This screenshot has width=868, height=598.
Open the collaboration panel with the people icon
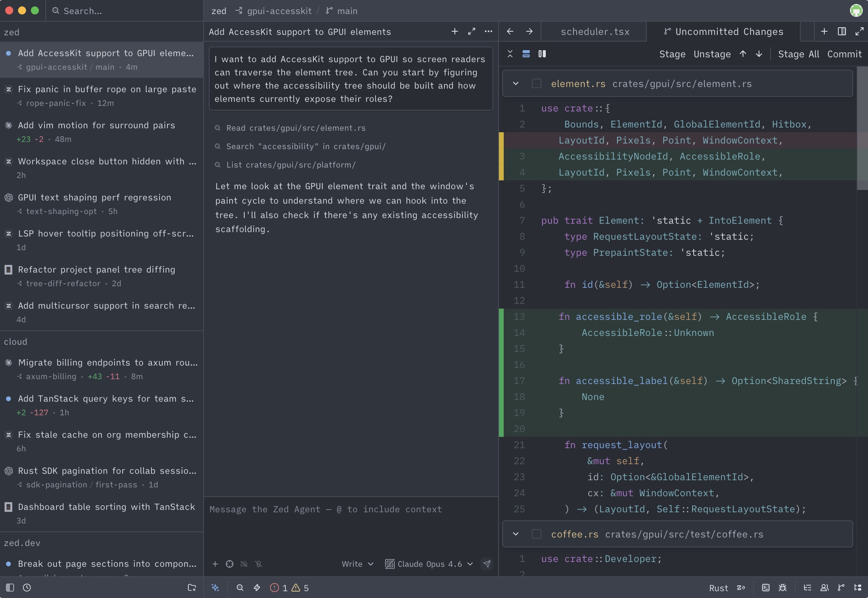pos(824,588)
